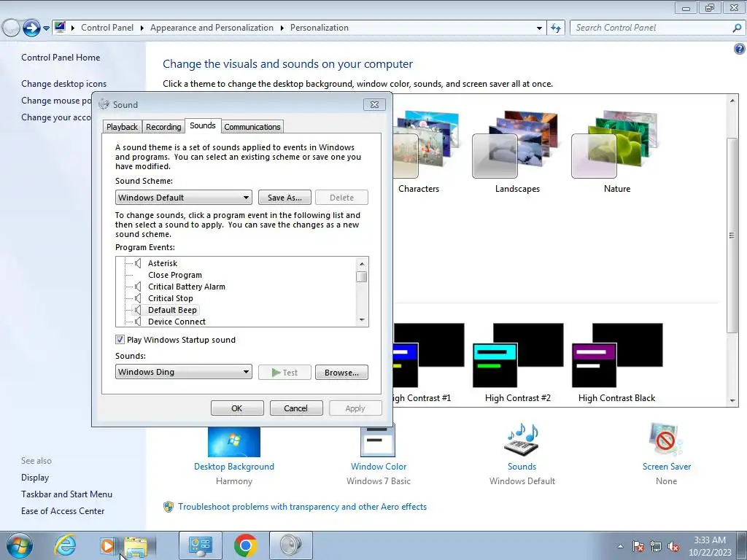The image size is (747, 560).
Task: Click the muted volume tray icon
Action: click(x=673, y=547)
